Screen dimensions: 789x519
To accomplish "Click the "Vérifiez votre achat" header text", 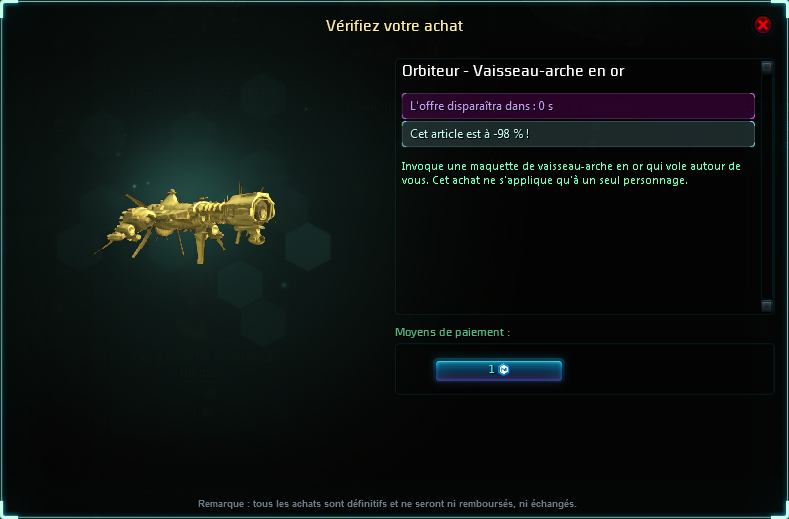I will click(x=394, y=26).
